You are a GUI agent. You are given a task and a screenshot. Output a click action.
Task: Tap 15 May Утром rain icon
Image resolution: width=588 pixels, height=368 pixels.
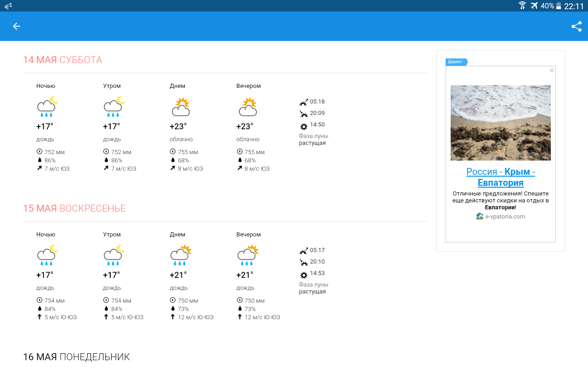[114, 255]
